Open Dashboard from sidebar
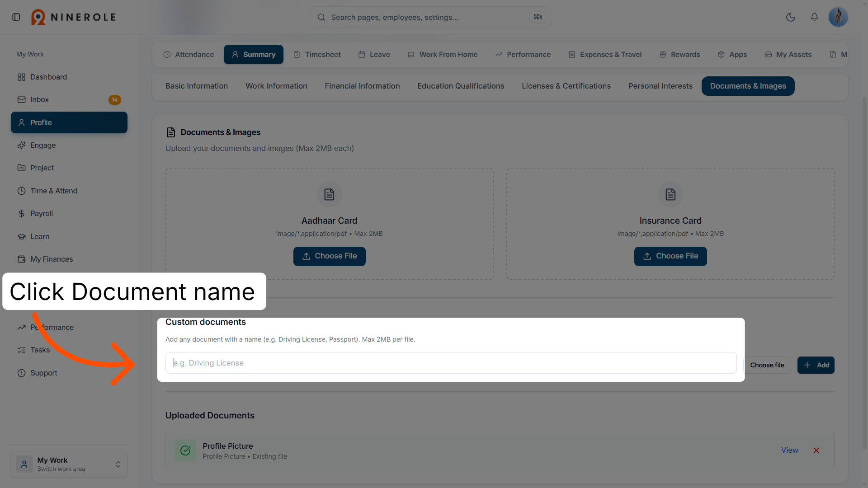This screenshot has height=488, width=868. tap(69, 77)
